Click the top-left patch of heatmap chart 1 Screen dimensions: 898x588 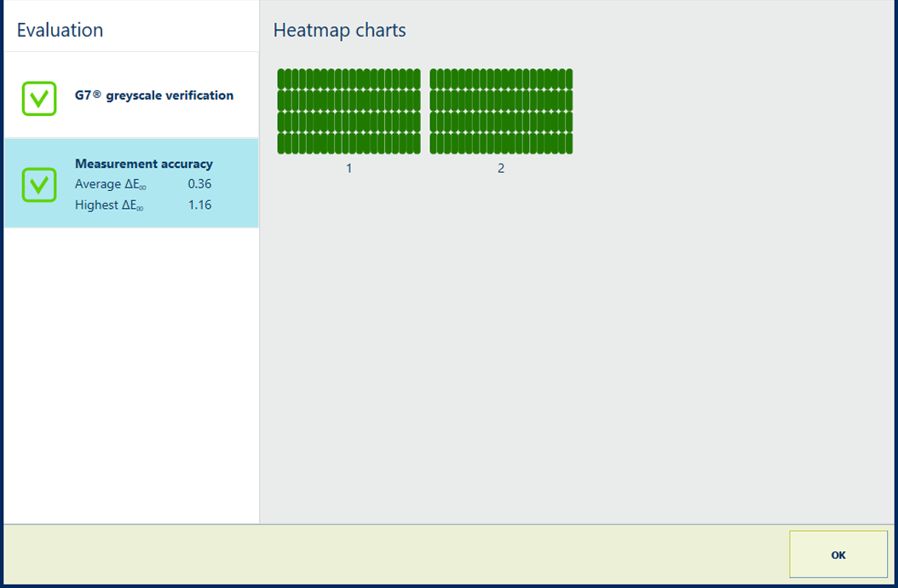[x=281, y=79]
